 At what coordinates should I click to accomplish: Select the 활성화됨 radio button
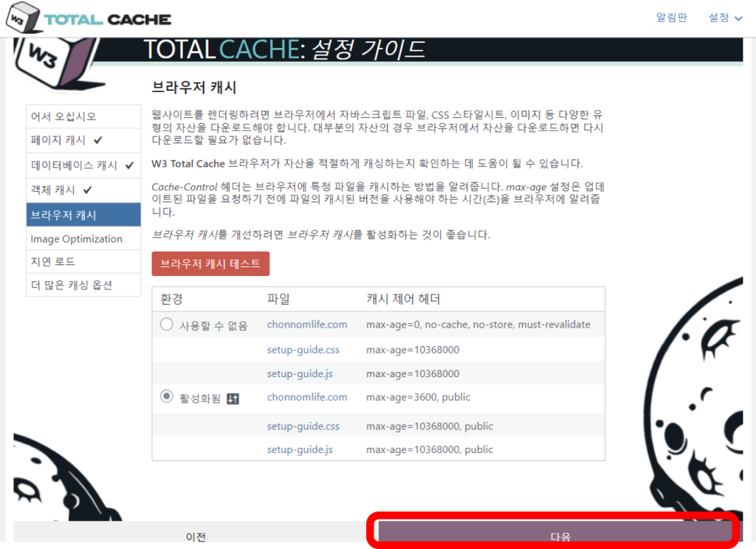click(166, 397)
